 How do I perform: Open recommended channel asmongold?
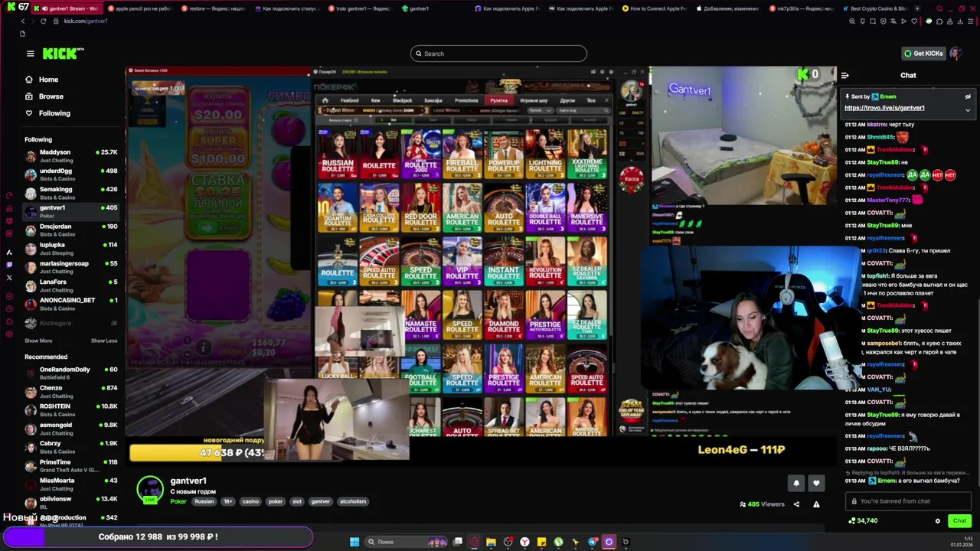[x=70, y=429]
